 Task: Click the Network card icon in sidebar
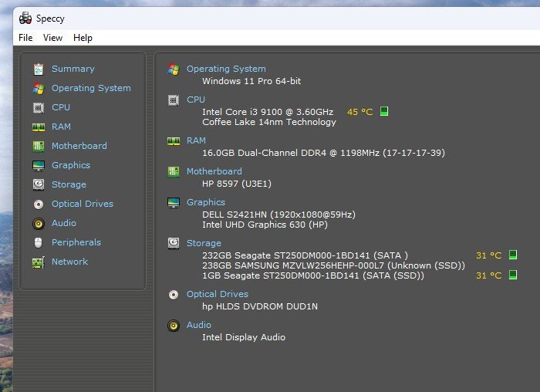tap(39, 262)
